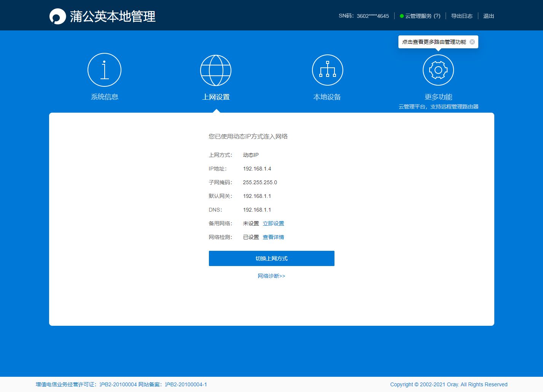This screenshot has width=543, height=392.
Task: Click the Oray logo icon in the header
Action: 57,16
